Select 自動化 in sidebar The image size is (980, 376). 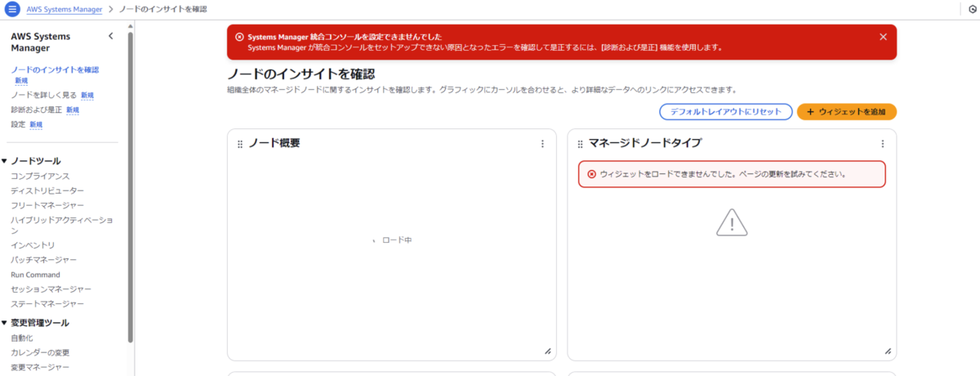point(22,338)
